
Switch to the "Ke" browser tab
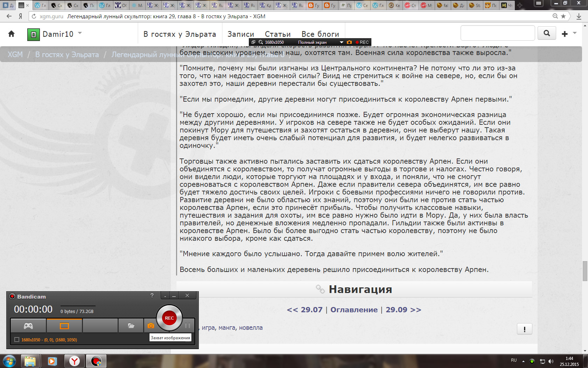click(x=394, y=5)
